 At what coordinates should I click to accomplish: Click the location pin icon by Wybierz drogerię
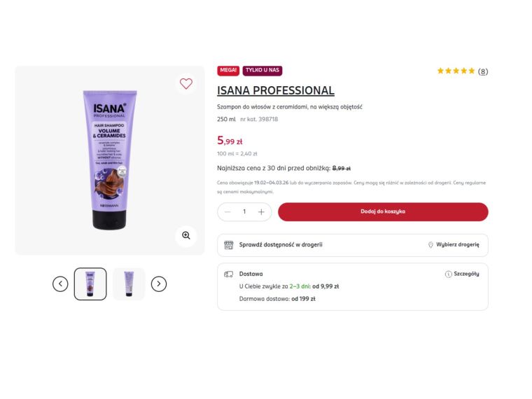point(430,245)
